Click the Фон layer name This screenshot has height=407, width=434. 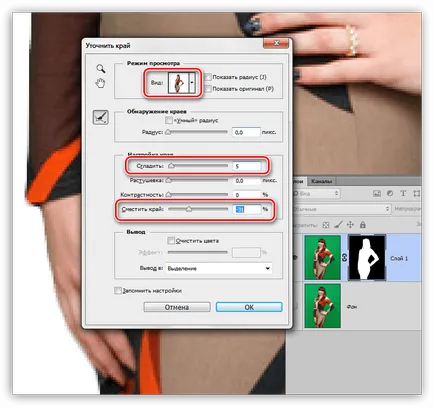click(x=352, y=306)
